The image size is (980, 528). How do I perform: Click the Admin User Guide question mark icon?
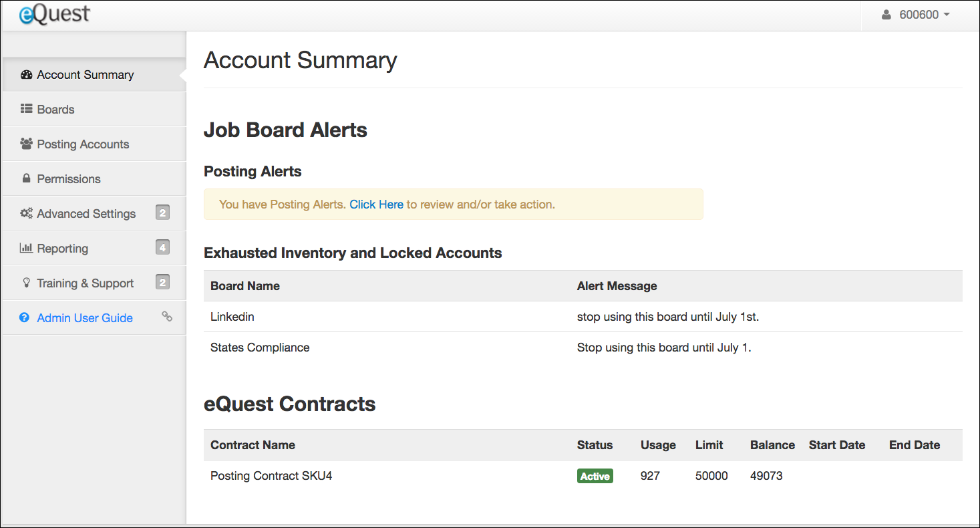(25, 317)
